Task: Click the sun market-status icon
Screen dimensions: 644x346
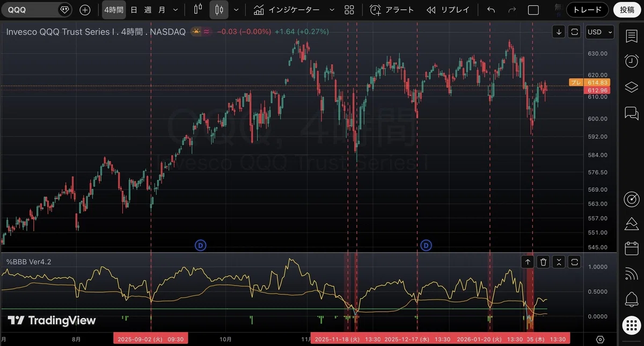Action: coord(196,32)
